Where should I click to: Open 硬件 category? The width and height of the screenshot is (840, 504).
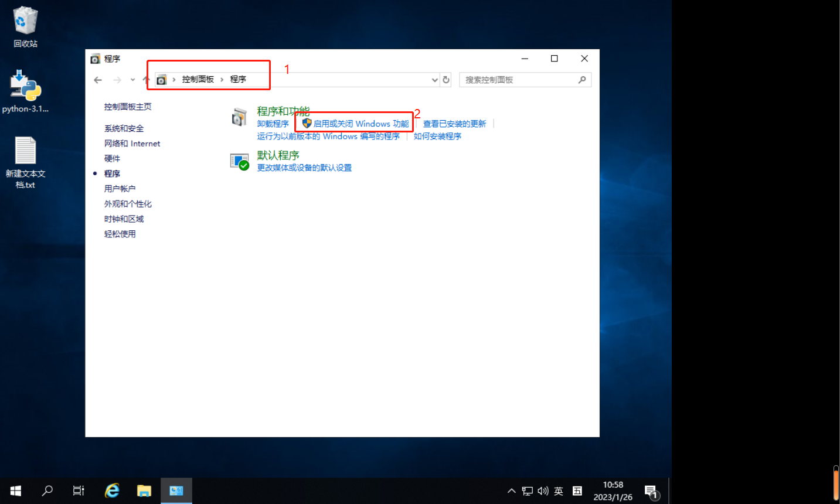click(x=112, y=159)
